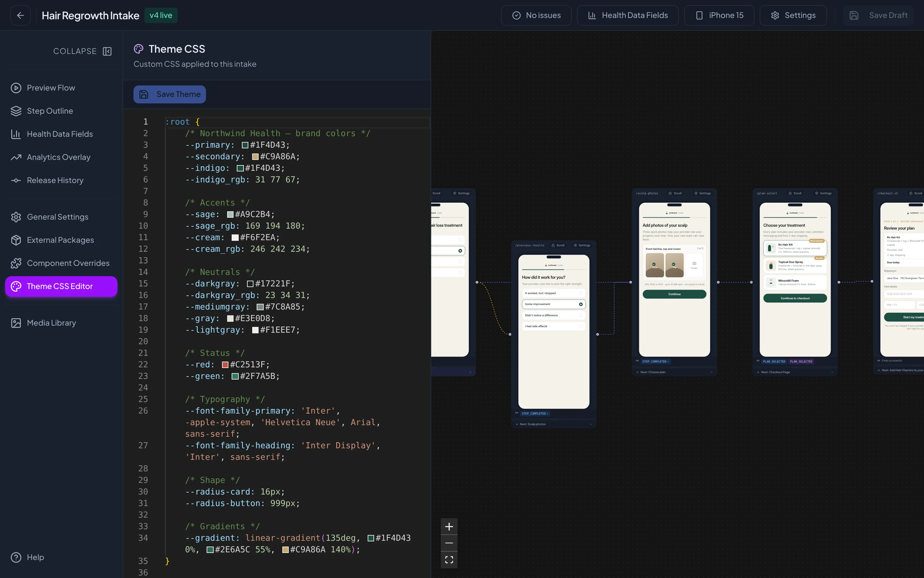
Task: Toggle Scroll lock on /checkout-v2 card
Action: [x=916, y=193]
